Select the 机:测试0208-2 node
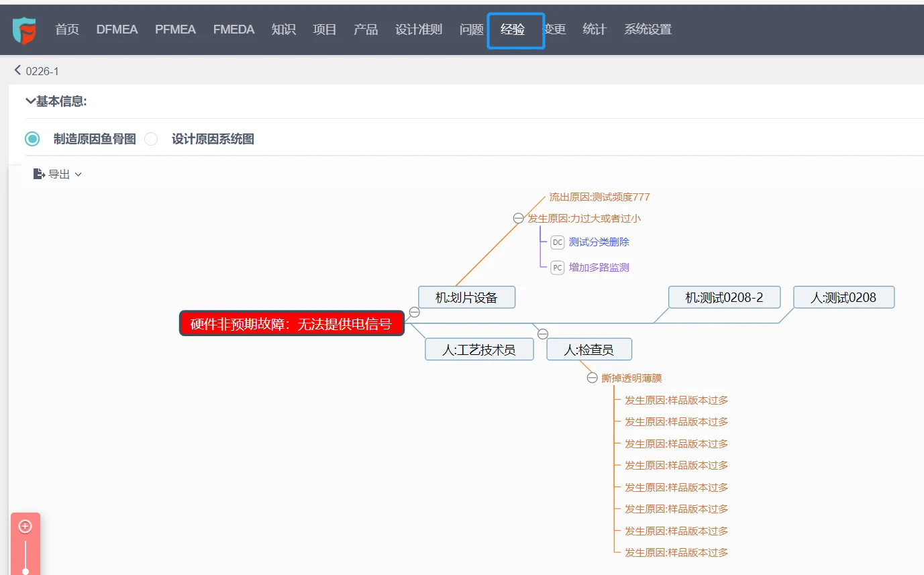 coord(725,297)
